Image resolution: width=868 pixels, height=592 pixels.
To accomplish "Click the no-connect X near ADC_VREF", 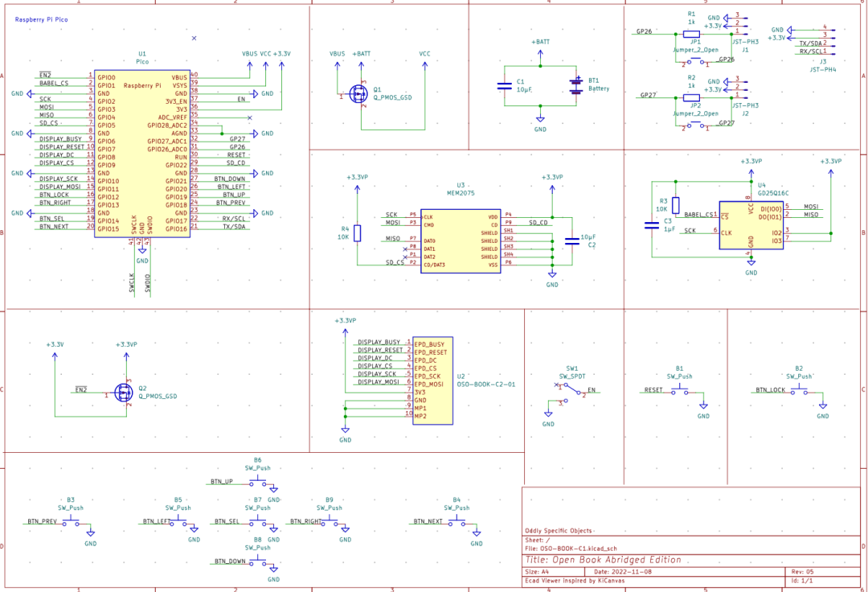I will click(x=250, y=117).
